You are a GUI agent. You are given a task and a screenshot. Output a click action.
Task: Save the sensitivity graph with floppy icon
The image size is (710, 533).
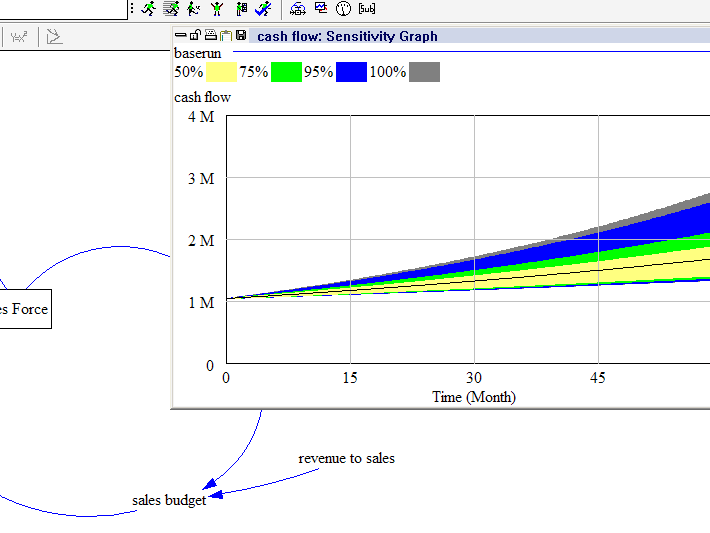coord(240,35)
